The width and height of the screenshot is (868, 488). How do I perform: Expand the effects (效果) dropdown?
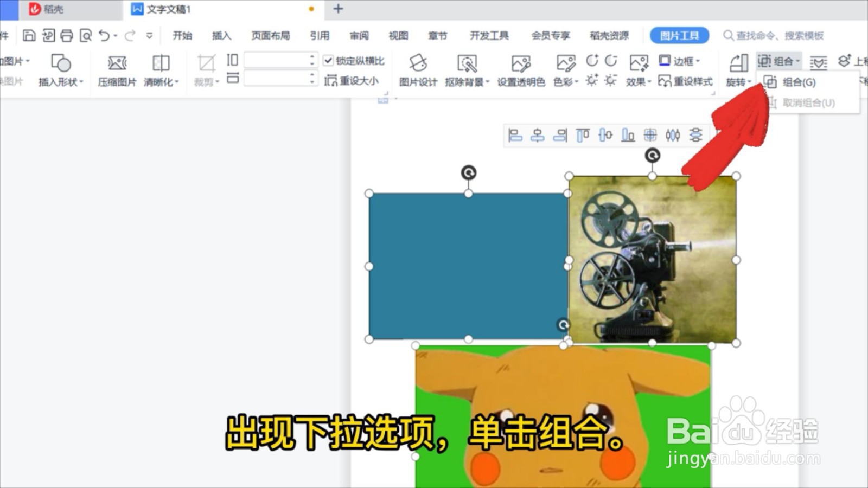(649, 82)
